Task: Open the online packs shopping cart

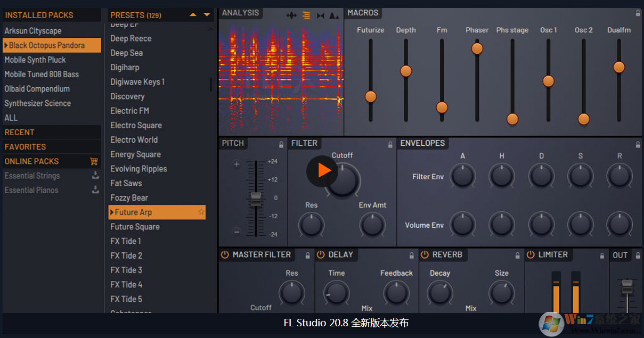Action: coord(94,161)
